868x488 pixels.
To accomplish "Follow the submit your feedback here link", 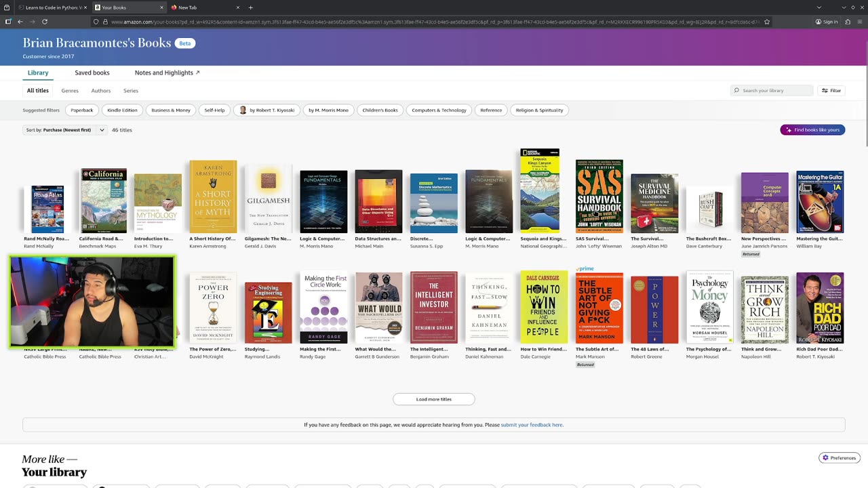I will (532, 425).
